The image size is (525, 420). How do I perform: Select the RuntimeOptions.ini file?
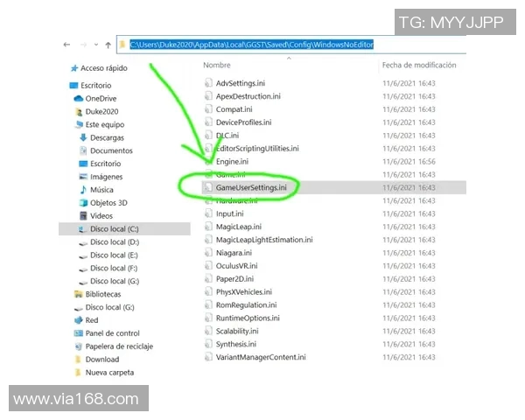[x=248, y=318]
